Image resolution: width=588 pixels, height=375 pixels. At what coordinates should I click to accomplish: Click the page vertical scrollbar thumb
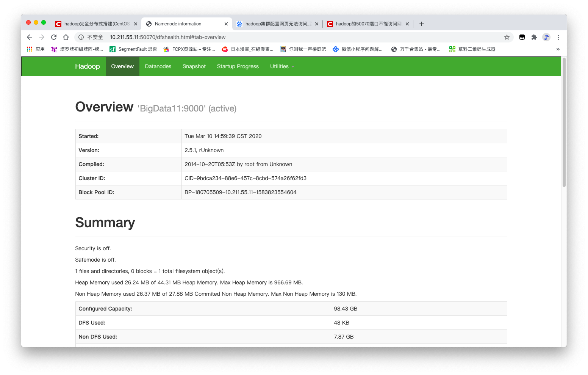click(564, 122)
